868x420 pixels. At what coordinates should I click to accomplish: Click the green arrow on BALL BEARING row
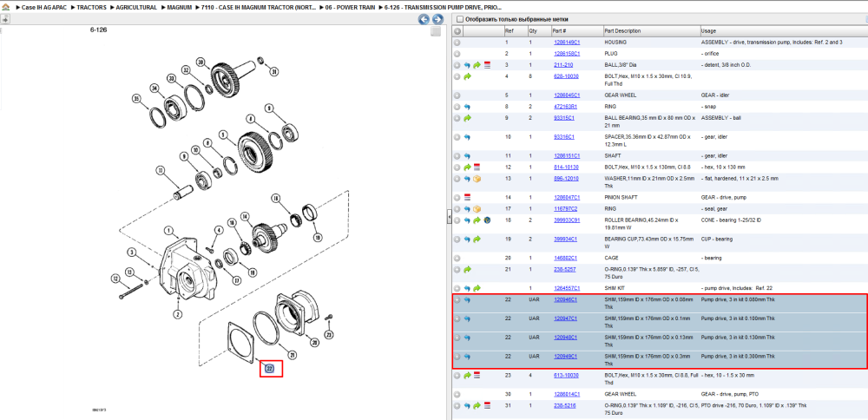click(x=467, y=118)
